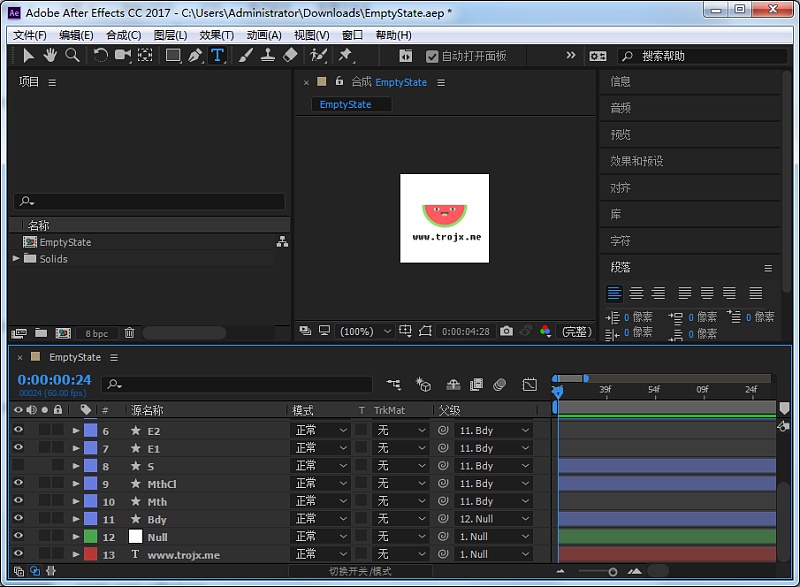Select the Pen tool
800x587 pixels.
pyautogui.click(x=195, y=55)
